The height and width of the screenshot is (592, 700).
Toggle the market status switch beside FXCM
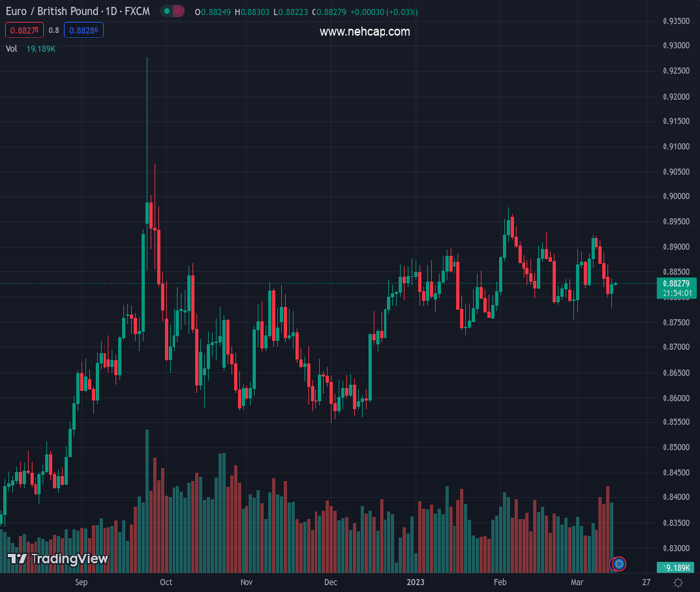click(173, 12)
